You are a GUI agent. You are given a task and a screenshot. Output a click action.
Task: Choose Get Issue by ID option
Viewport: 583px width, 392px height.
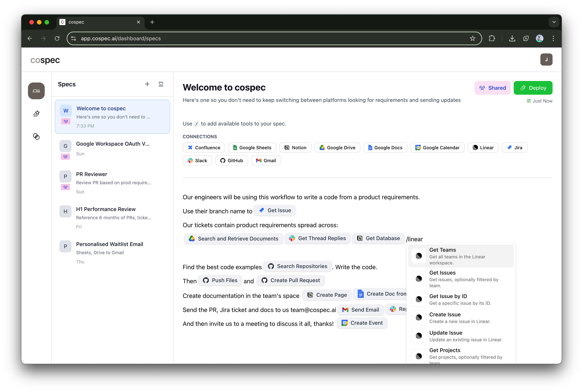461,299
